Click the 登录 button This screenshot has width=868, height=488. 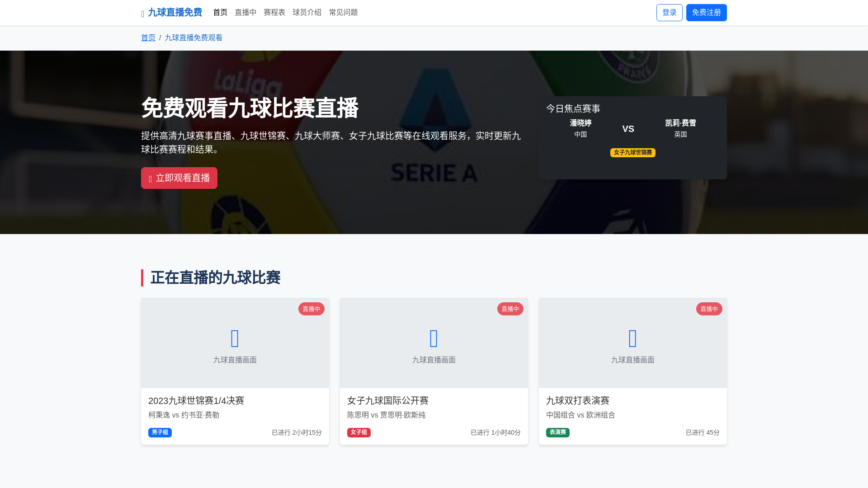pyautogui.click(x=670, y=13)
